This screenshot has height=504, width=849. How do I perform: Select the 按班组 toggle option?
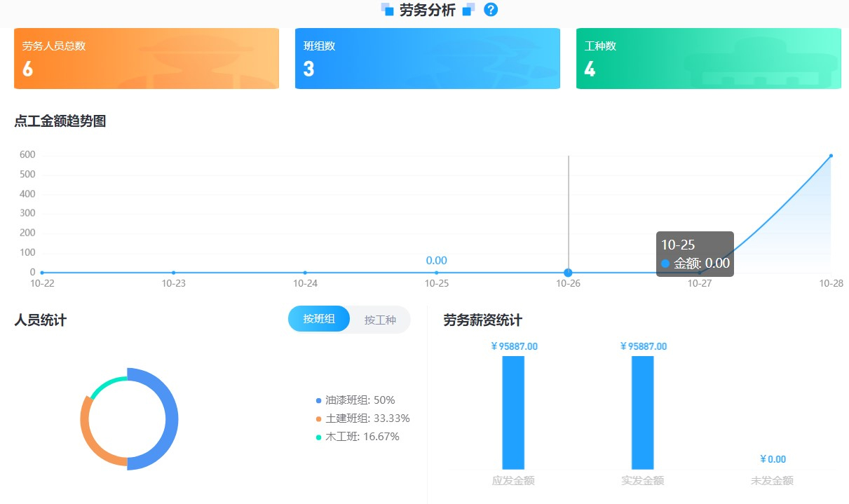click(319, 320)
